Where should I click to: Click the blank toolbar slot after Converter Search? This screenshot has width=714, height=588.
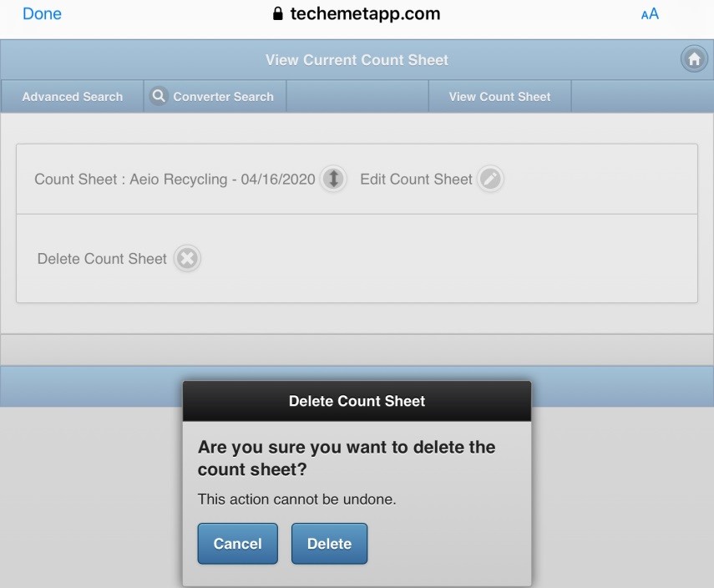[x=357, y=97]
